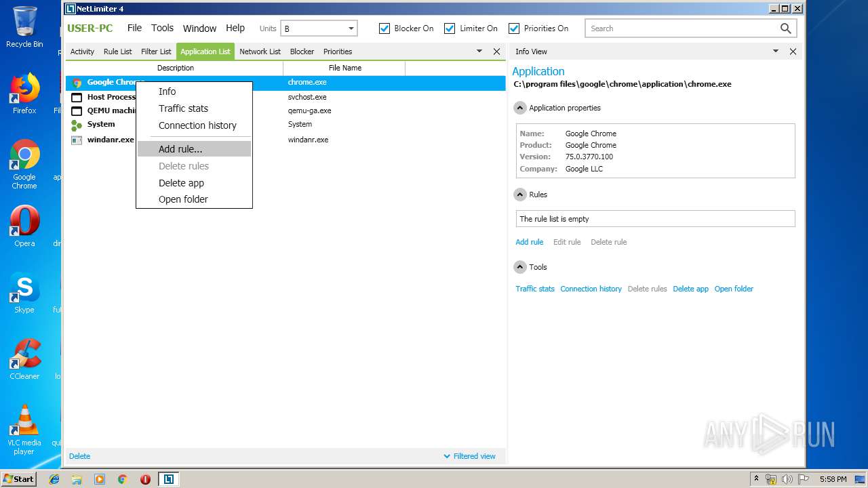Click the Host Process row icon
This screenshot has width=868, height=488.
point(77,98)
